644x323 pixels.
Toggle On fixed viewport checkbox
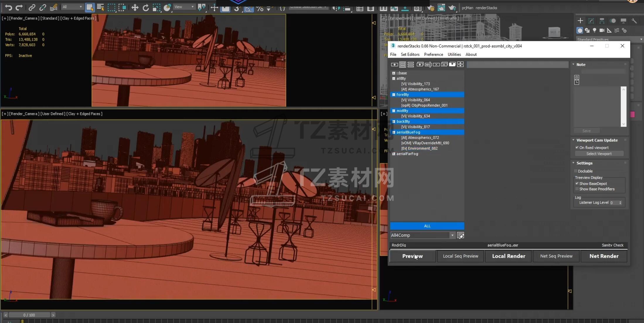click(x=577, y=147)
